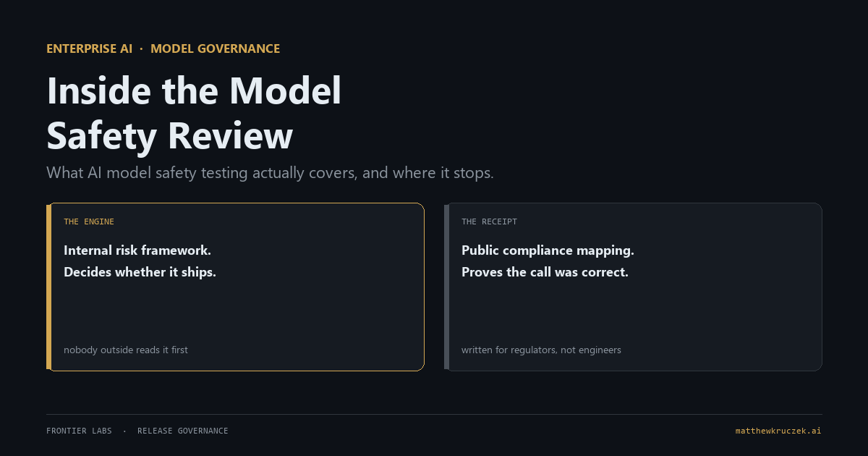Viewport: 868px width, 456px height.
Task: Select Internal risk framework line
Action: 137,250
